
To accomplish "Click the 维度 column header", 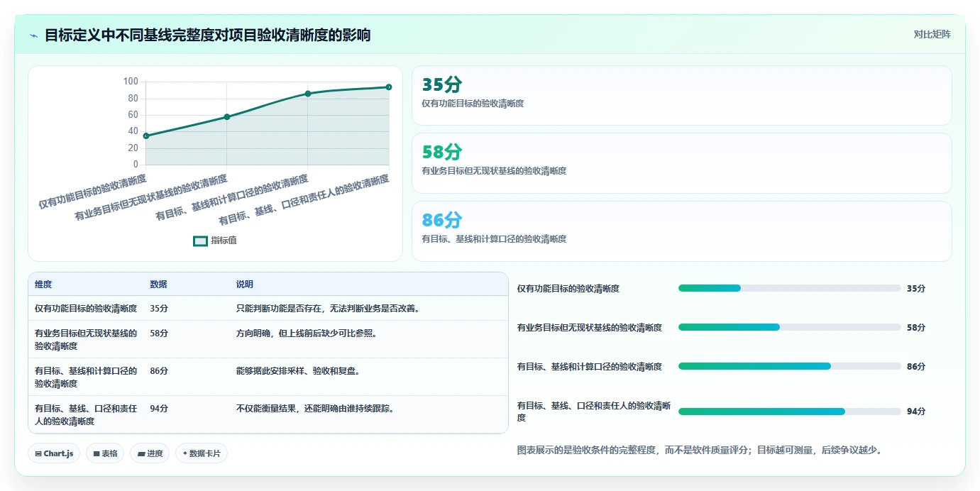I will click(x=43, y=285).
